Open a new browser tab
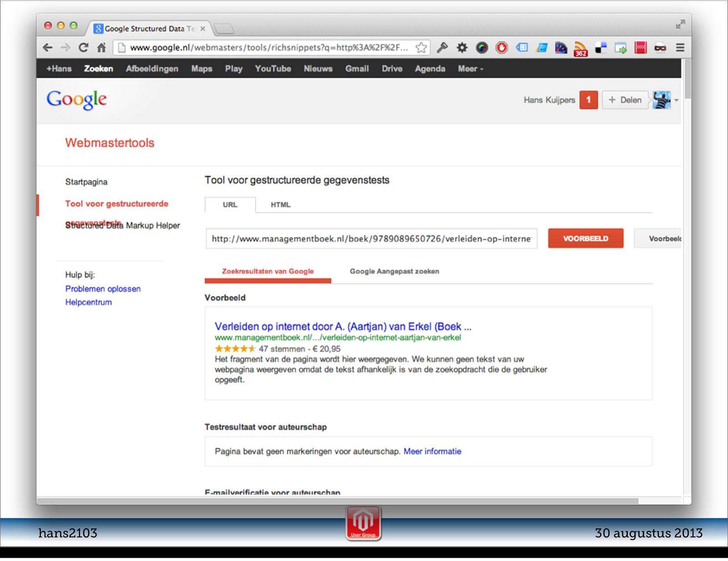Image resolution: width=728 pixels, height=561 pixels. coord(224,29)
